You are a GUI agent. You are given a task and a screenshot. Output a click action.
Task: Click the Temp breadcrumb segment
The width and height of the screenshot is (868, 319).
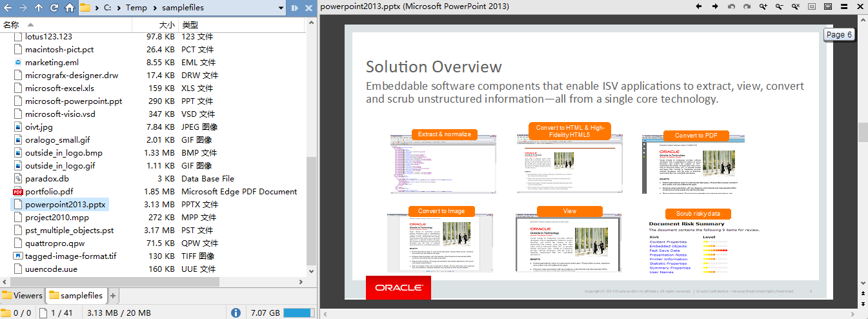(136, 8)
